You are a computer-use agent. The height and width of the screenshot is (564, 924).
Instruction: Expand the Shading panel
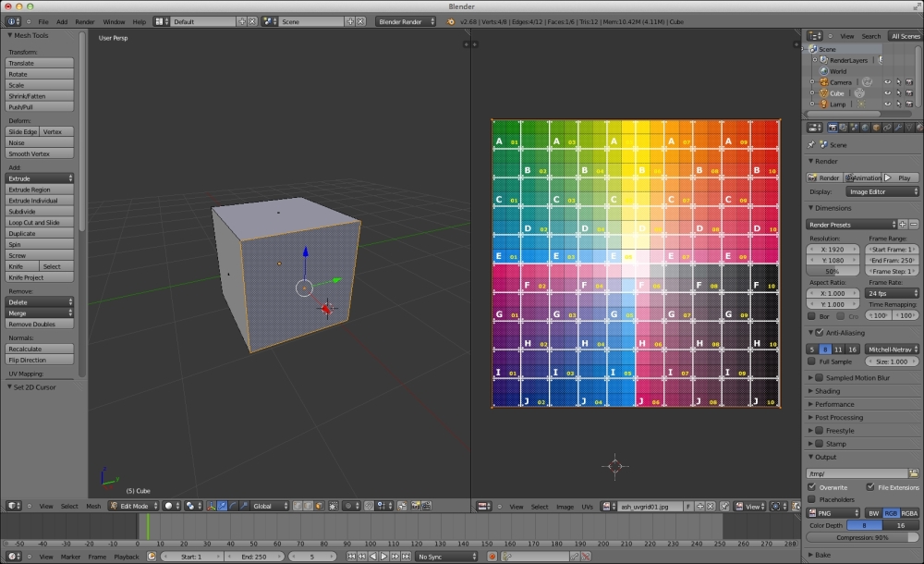click(x=827, y=391)
